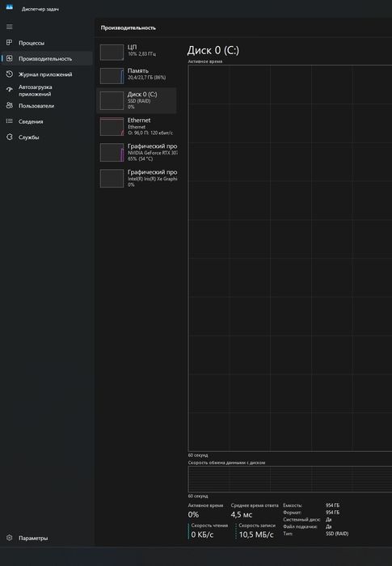Click the Производительность page header
Screen dimensions: 392x566
pos(129,27)
